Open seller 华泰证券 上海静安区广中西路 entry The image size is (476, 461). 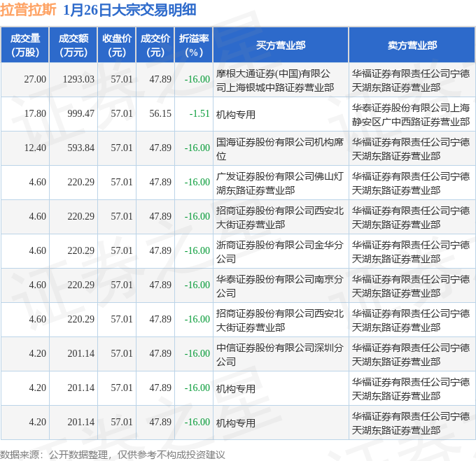tap(411, 114)
